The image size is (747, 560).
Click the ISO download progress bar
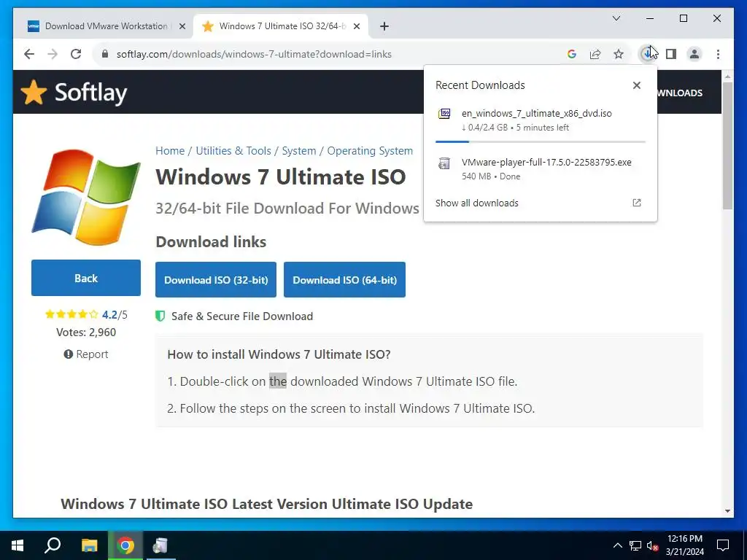pos(541,141)
